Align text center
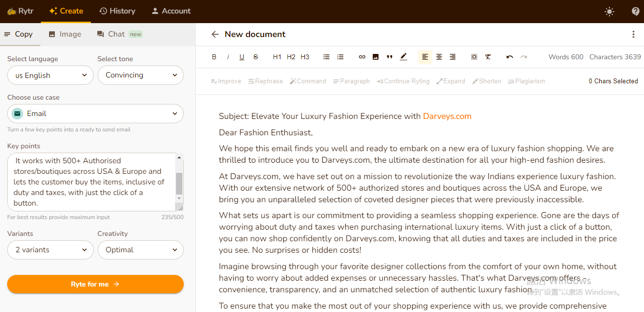 coord(439,57)
